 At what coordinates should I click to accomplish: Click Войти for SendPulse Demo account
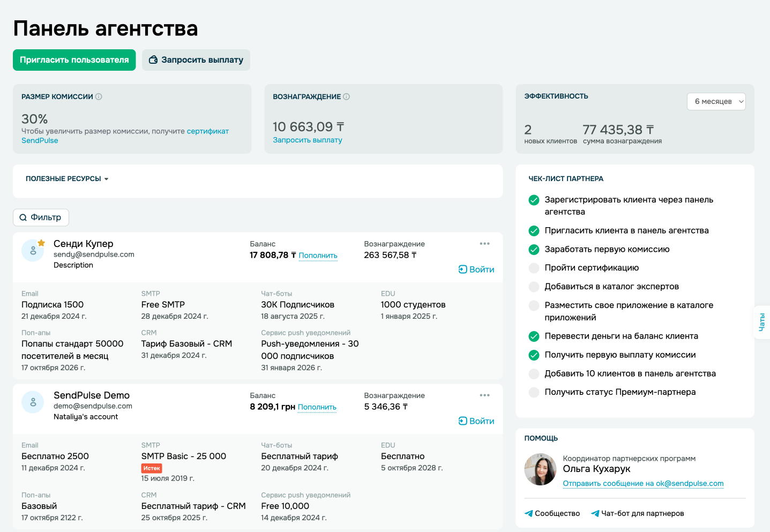(x=476, y=421)
